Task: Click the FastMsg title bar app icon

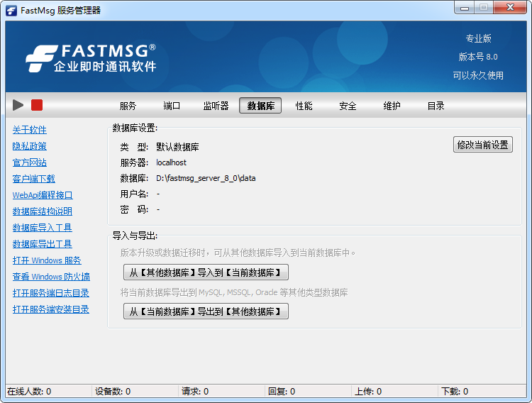Action: (11, 11)
